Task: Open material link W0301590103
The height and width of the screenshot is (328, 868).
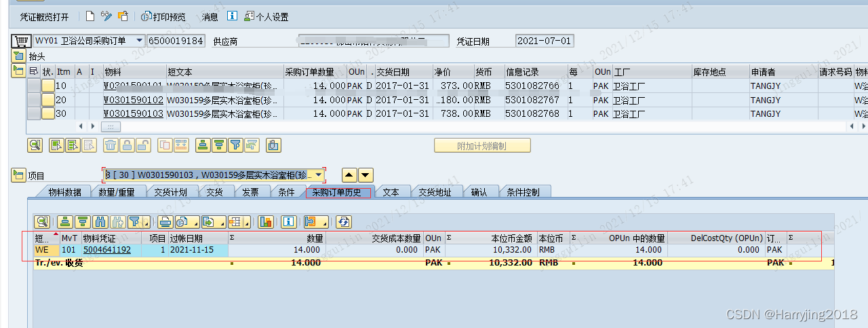Action: [x=133, y=113]
